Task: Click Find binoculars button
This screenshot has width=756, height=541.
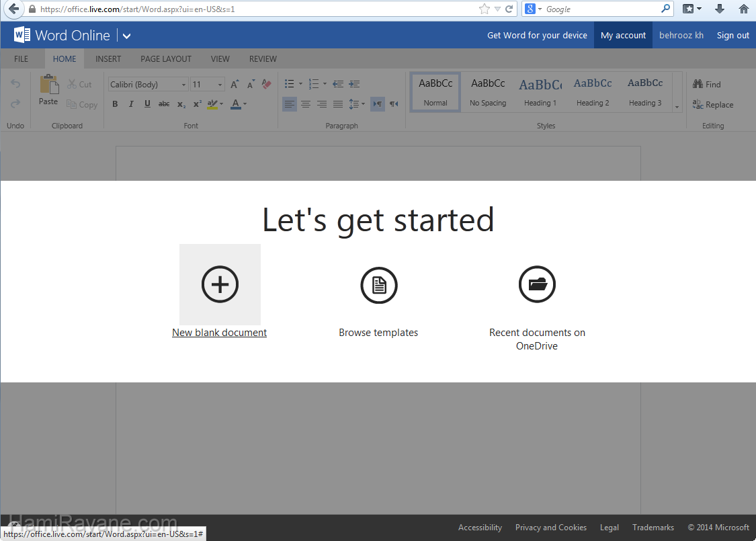Action: coord(707,85)
